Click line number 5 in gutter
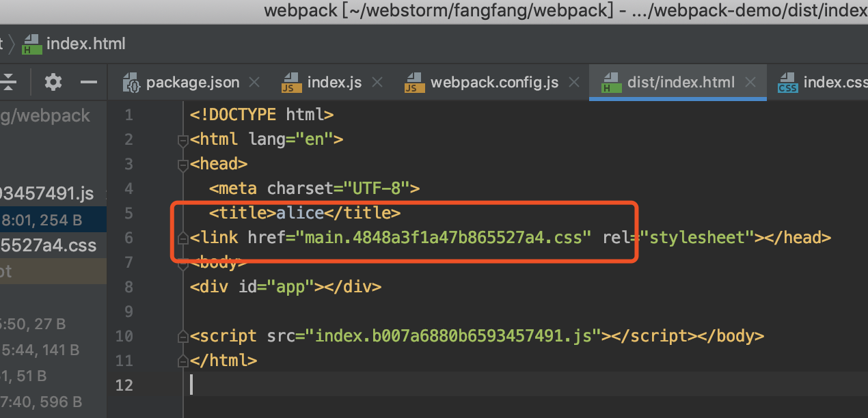868x418 pixels. (129, 213)
